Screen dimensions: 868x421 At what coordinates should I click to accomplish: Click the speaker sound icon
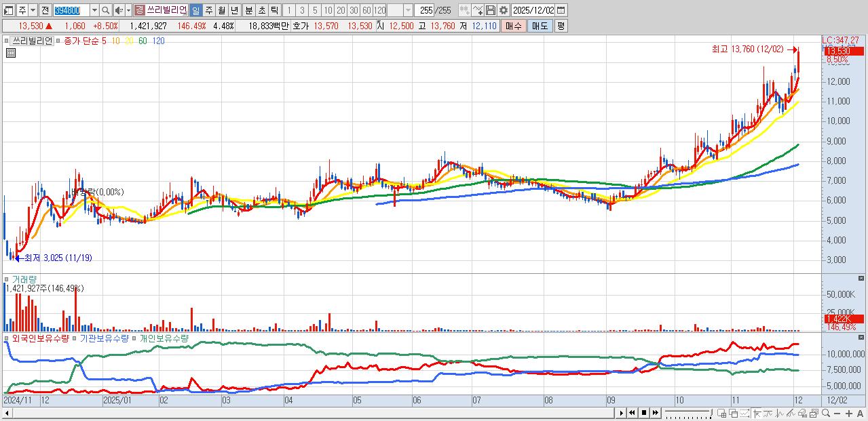pyautogui.click(x=119, y=10)
